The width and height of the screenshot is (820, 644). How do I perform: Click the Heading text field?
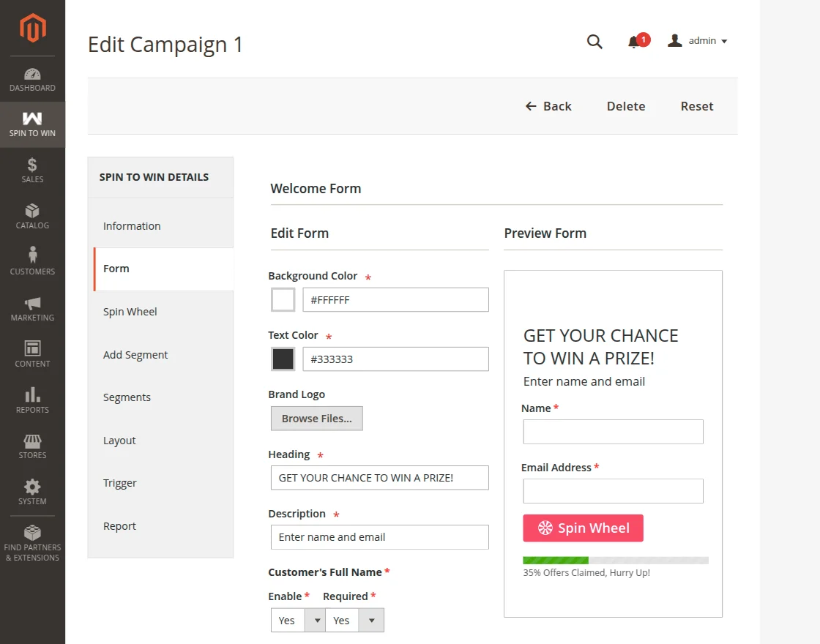tap(379, 478)
